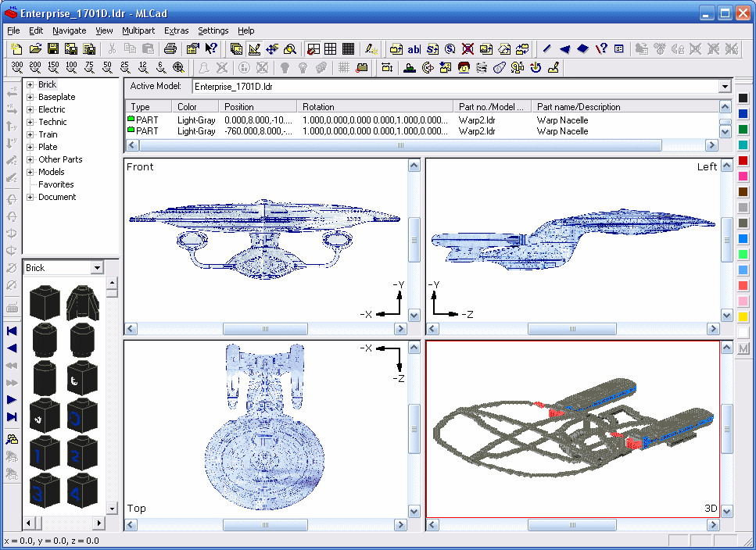Expand the Technic tree node
This screenshot has width=756, height=550.
(x=30, y=122)
